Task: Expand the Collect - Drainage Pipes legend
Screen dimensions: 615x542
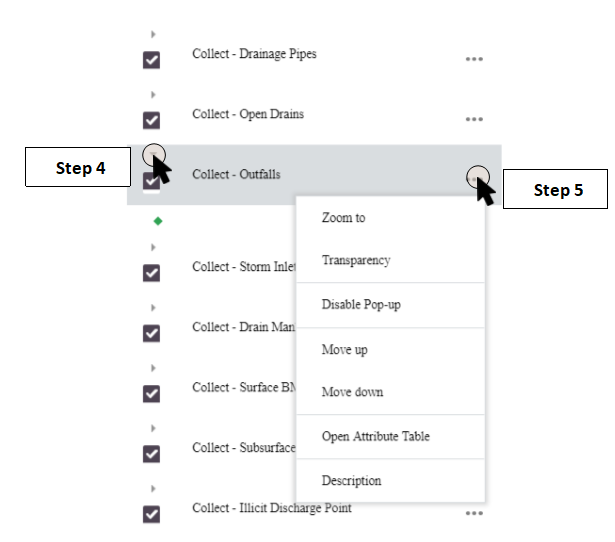Action: tap(153, 35)
